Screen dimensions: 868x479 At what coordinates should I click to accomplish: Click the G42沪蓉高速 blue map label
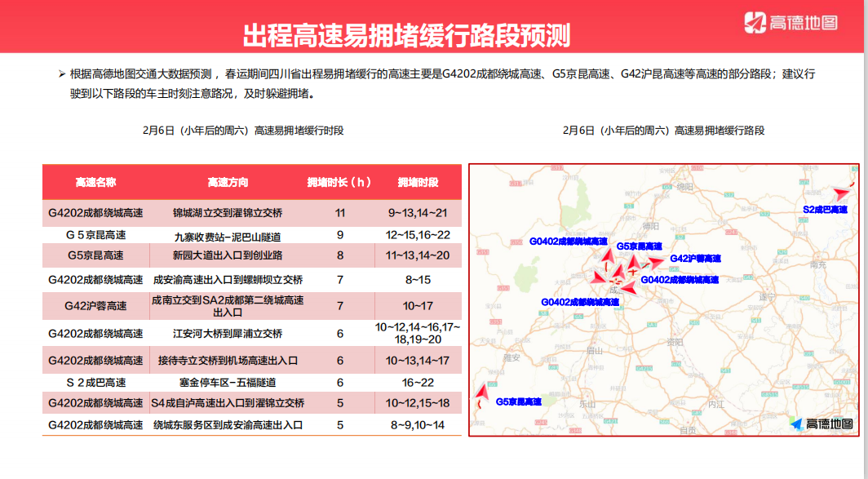pyautogui.click(x=695, y=259)
